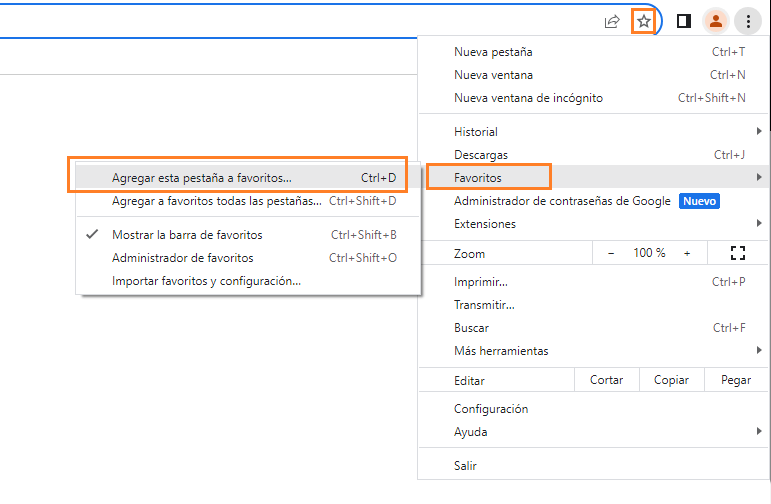Open Administrador de contraseñas de Google
Viewport: 771px width, 504px height.
[x=562, y=201]
